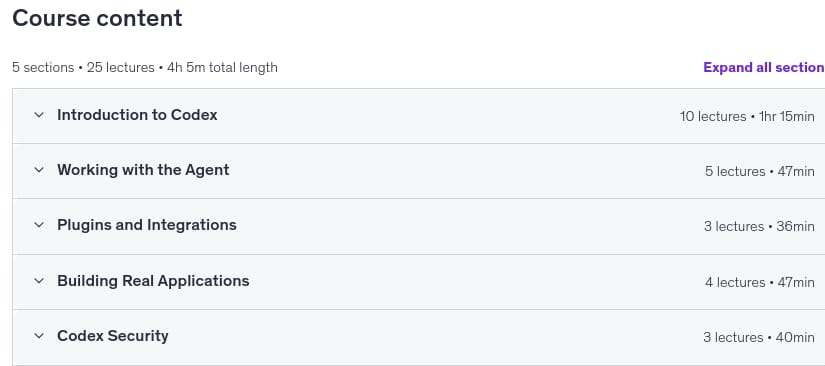Expand the Codex Security chevron
Image resolution: width=825 pixels, height=366 pixels.
[x=39, y=336]
